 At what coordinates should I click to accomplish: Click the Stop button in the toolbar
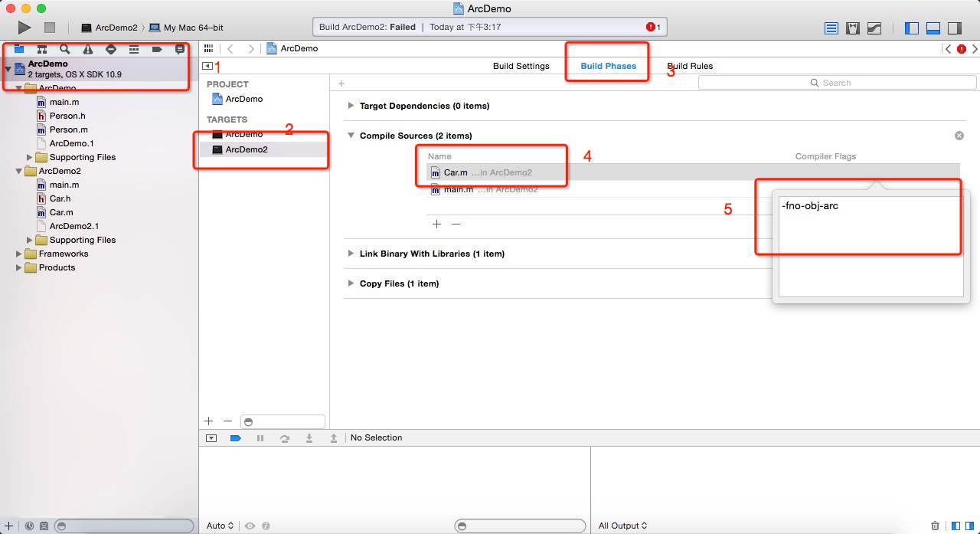click(x=50, y=28)
